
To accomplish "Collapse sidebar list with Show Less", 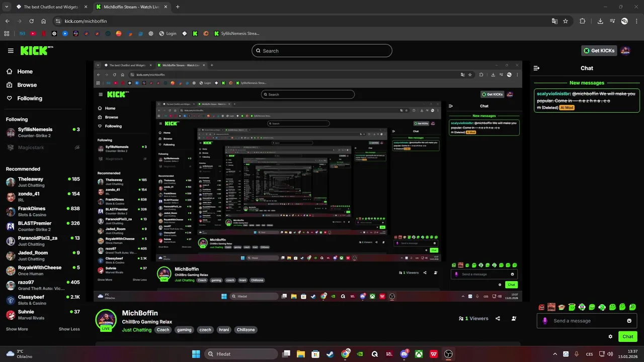I will pyautogui.click(x=69, y=329).
